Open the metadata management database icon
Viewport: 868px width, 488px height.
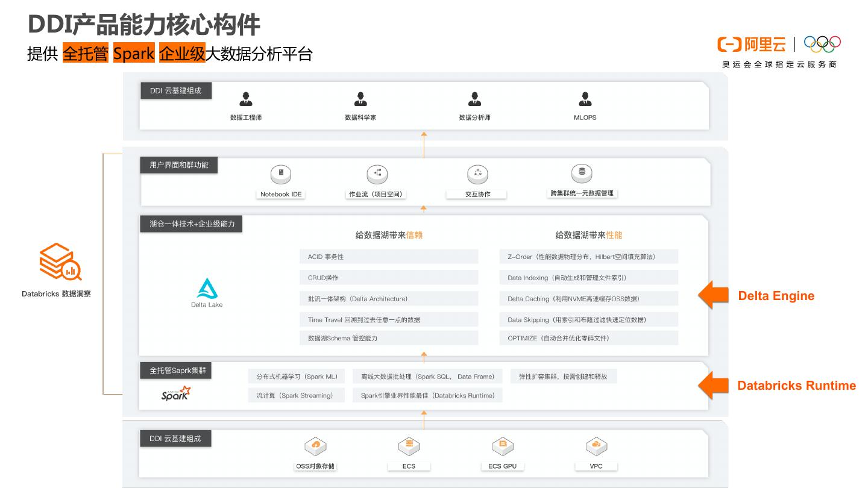[582, 173]
